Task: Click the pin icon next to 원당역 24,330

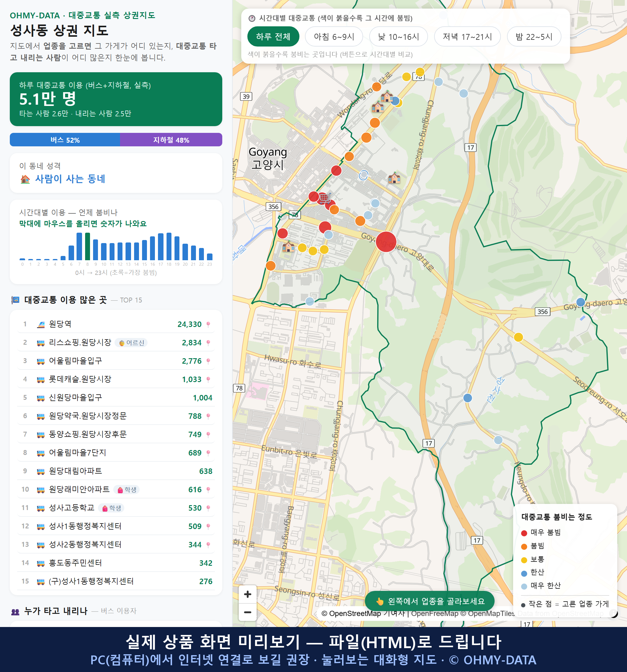Action: (x=208, y=325)
